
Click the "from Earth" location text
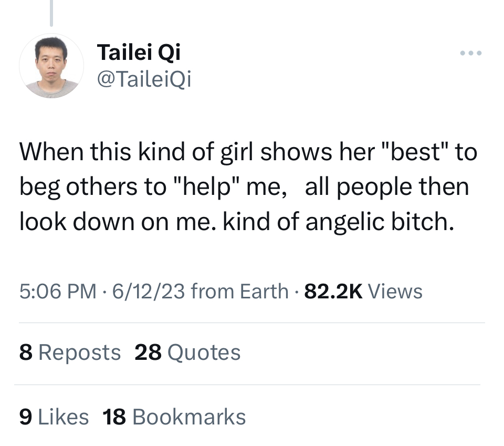click(x=240, y=291)
